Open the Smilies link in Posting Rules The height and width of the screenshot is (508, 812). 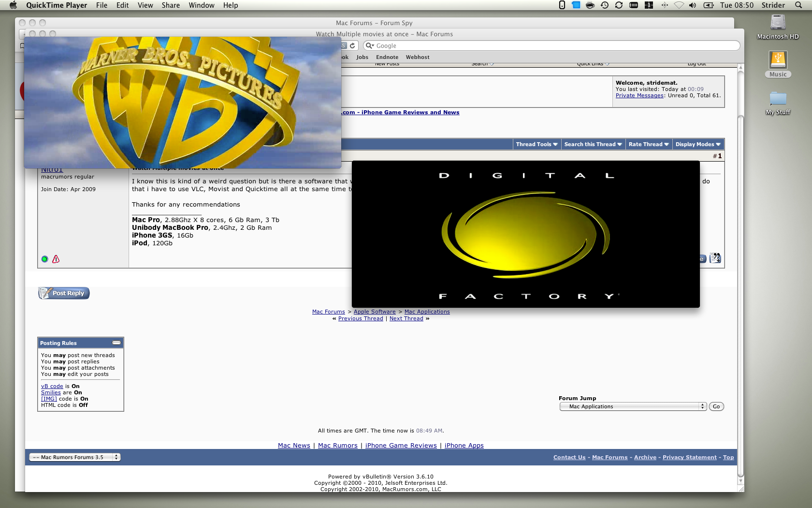(x=51, y=392)
